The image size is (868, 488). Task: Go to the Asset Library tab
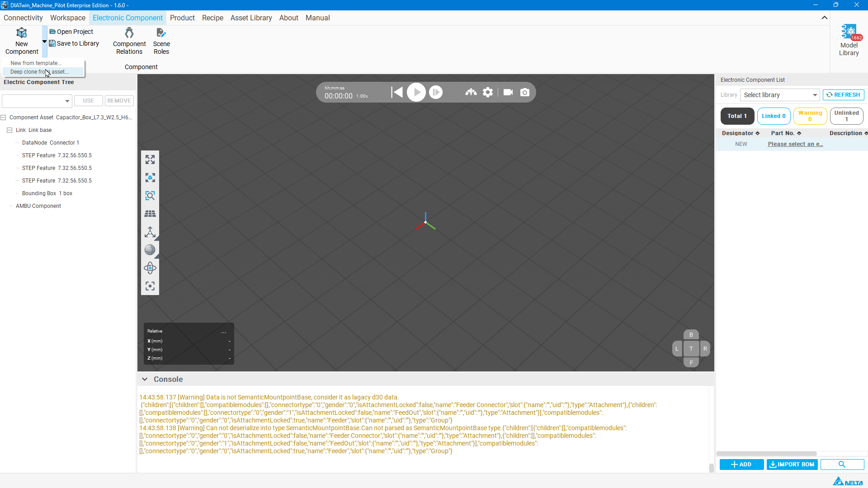[251, 18]
